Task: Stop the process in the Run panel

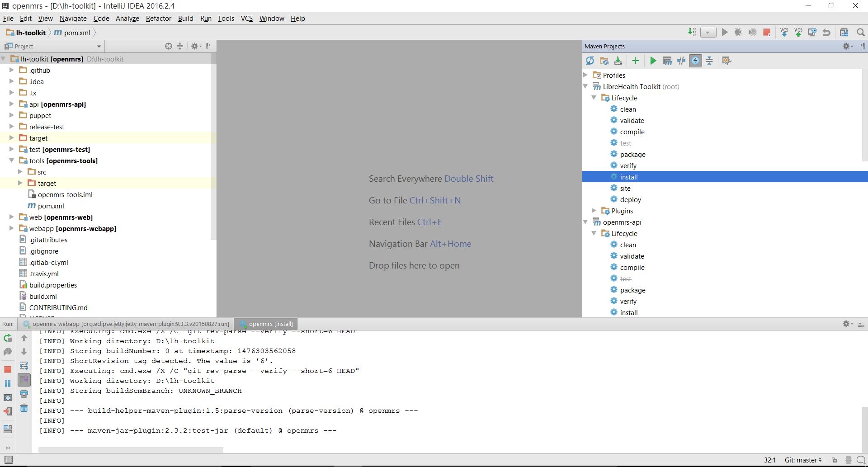Action: click(8, 369)
